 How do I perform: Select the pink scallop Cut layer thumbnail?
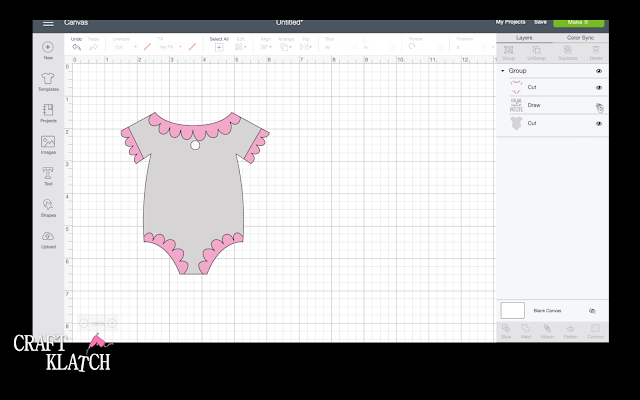pyautogui.click(x=516, y=87)
